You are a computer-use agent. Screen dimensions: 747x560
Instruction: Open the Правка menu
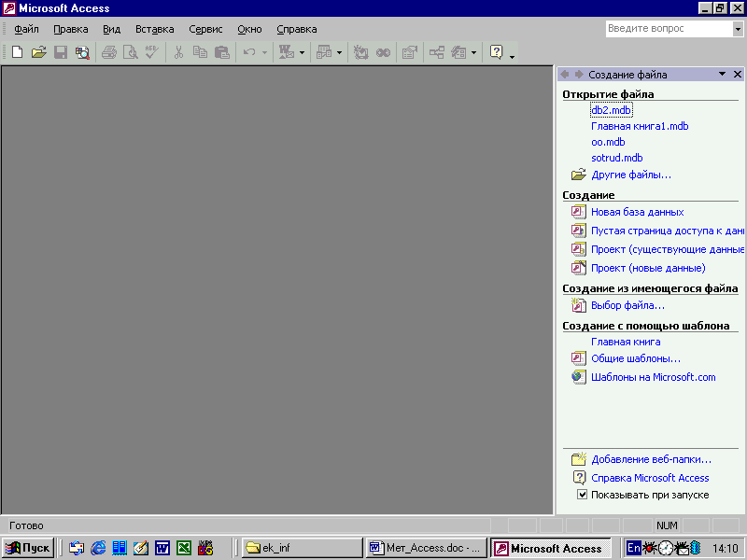[x=71, y=29]
